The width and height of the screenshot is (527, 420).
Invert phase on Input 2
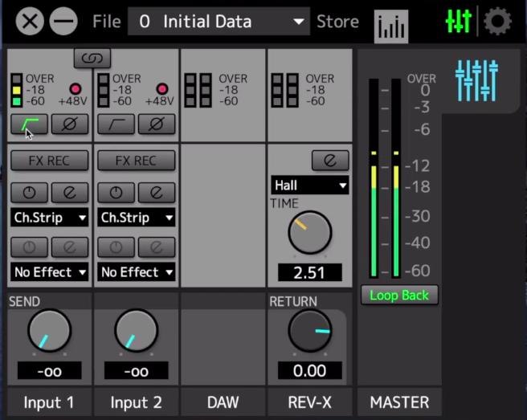point(157,124)
